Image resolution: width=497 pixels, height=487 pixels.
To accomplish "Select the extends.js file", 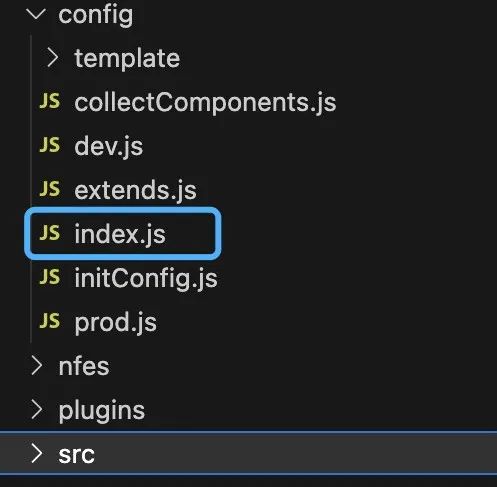I will pyautogui.click(x=135, y=190).
